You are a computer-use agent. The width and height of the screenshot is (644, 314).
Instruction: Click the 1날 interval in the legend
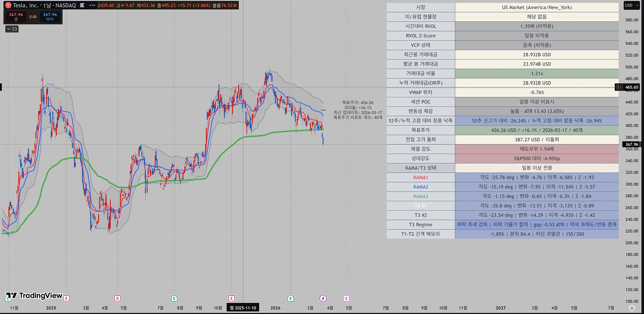pyautogui.click(x=47, y=5)
